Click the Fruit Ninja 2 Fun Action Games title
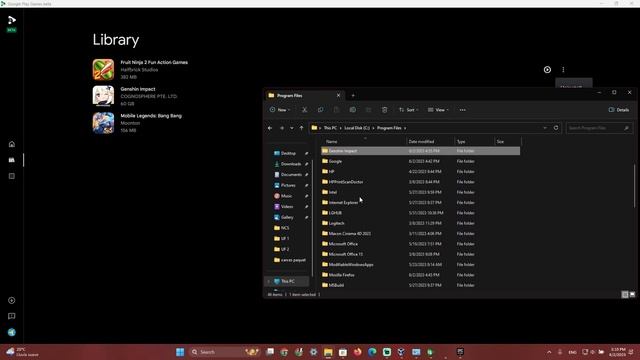Screen dimensions: 640x360 [154, 62]
